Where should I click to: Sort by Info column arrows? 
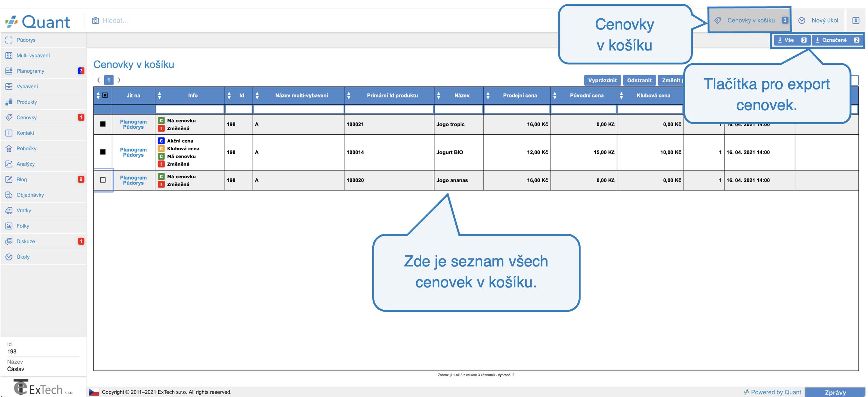tap(160, 95)
